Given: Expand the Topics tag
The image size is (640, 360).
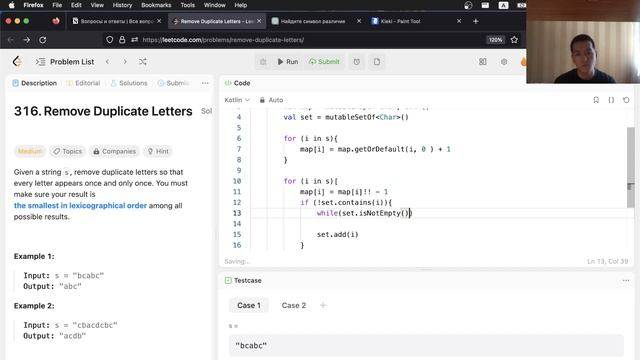Looking at the screenshot, I should pyautogui.click(x=67, y=151).
